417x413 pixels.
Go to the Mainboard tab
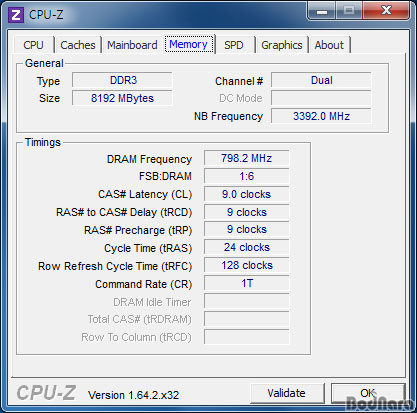(x=132, y=45)
